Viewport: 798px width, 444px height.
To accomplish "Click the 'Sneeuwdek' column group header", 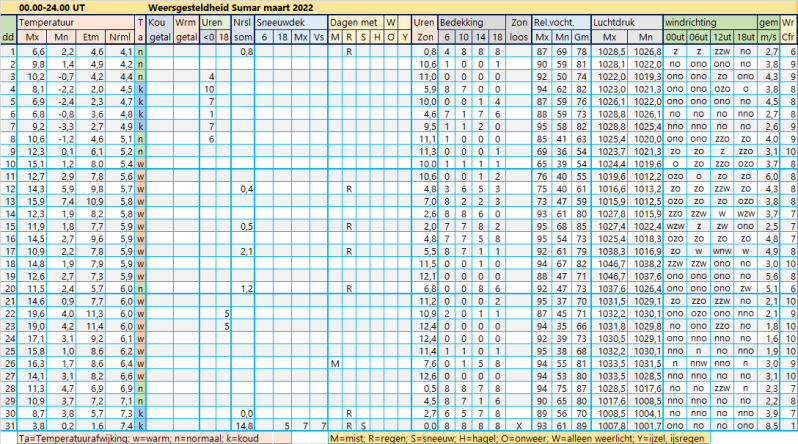I will coord(284,21).
